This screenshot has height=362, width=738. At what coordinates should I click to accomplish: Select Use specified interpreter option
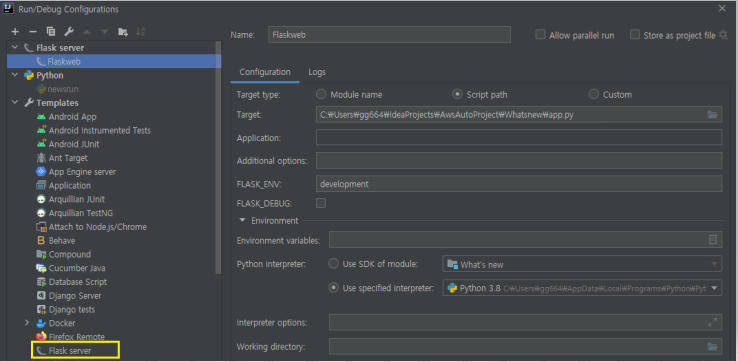click(x=334, y=288)
